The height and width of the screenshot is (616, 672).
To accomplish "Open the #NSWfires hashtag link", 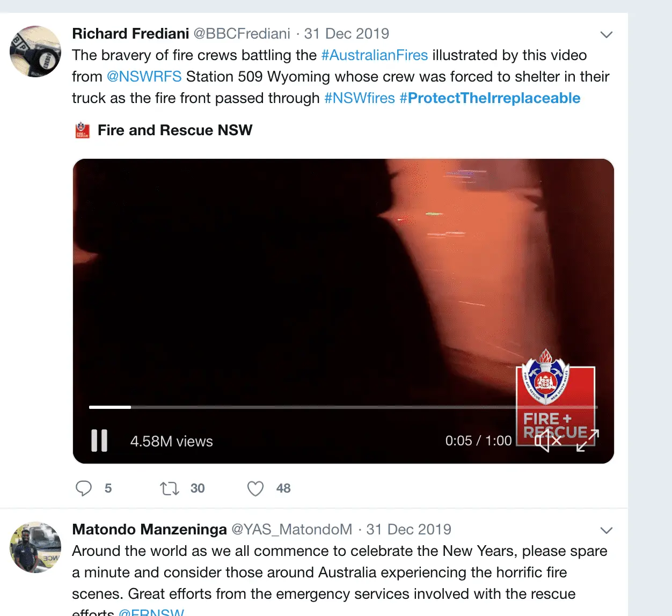I will tap(360, 98).
